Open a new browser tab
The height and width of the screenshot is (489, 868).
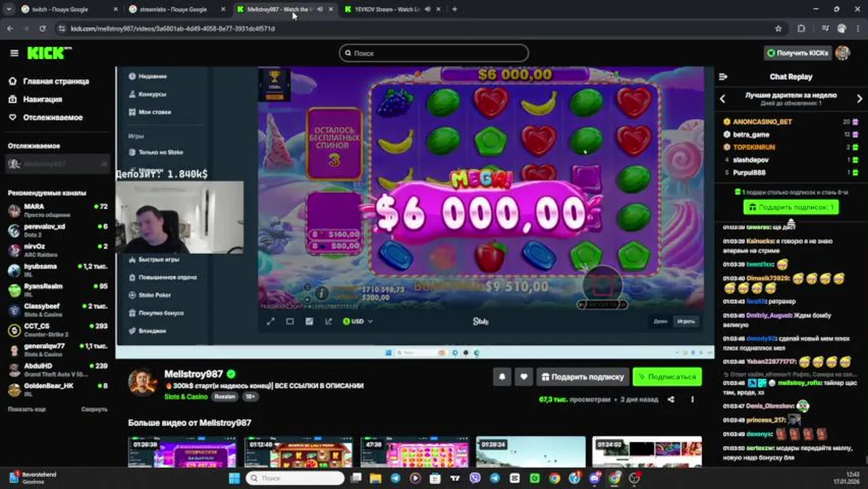click(x=454, y=10)
